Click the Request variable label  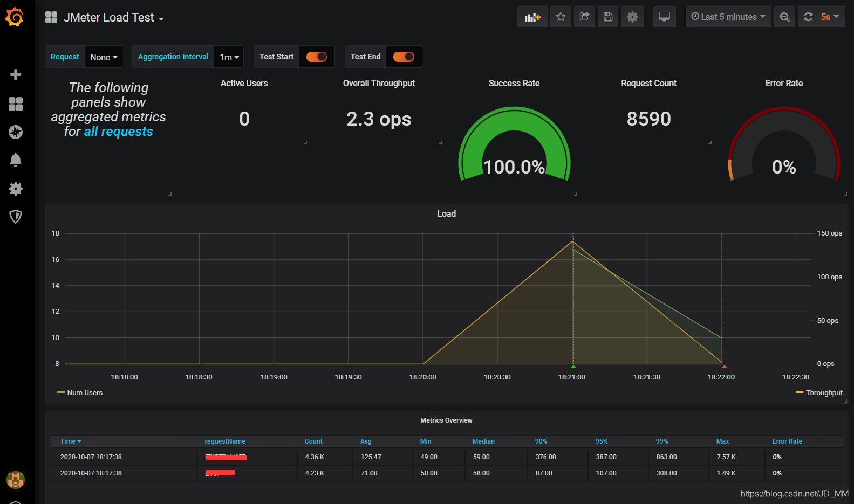[x=65, y=57]
